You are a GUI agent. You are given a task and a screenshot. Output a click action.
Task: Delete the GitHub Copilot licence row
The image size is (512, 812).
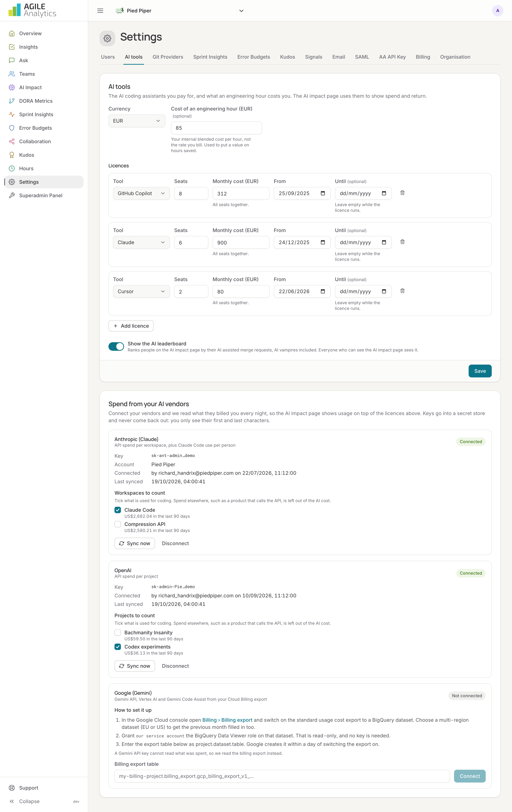pos(402,193)
